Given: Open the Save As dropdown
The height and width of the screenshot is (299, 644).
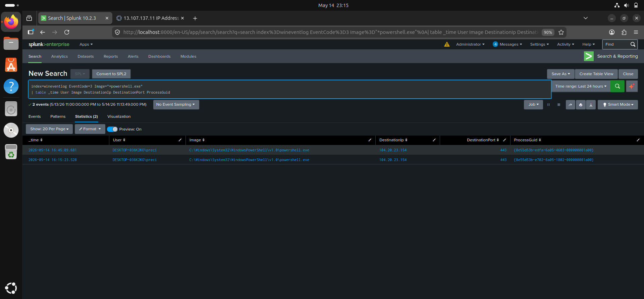Looking at the screenshot, I should (560, 74).
